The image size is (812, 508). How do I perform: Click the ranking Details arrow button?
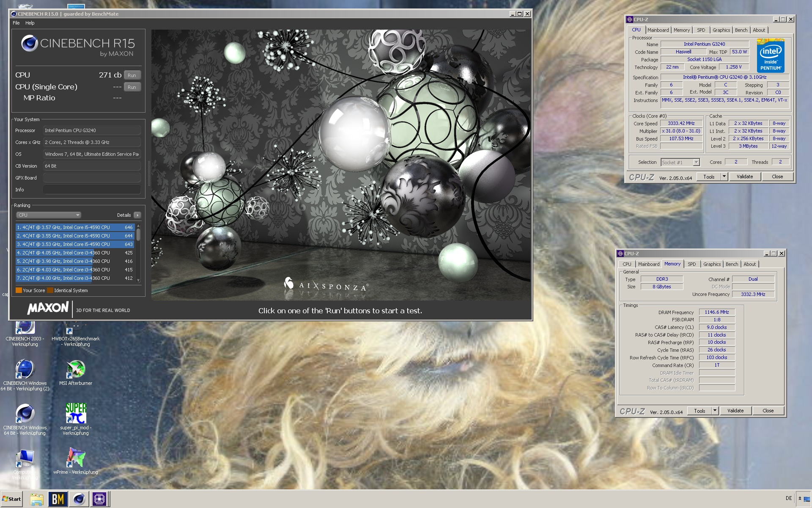tap(137, 215)
